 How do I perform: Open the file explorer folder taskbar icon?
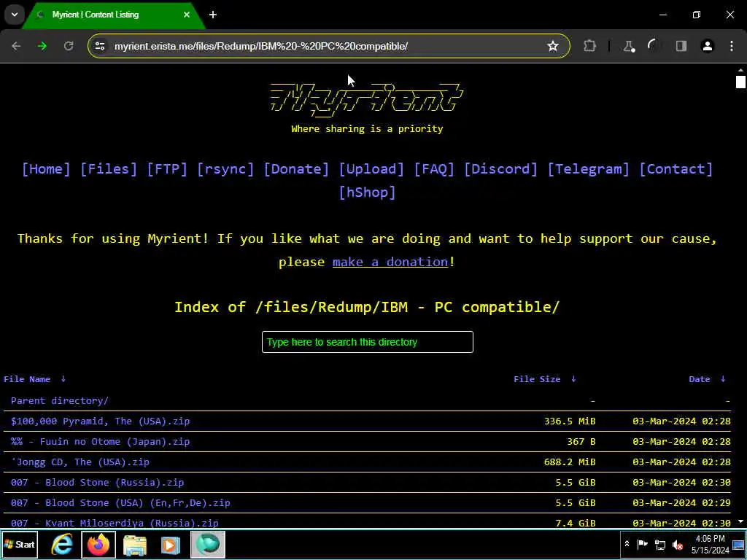point(135,545)
